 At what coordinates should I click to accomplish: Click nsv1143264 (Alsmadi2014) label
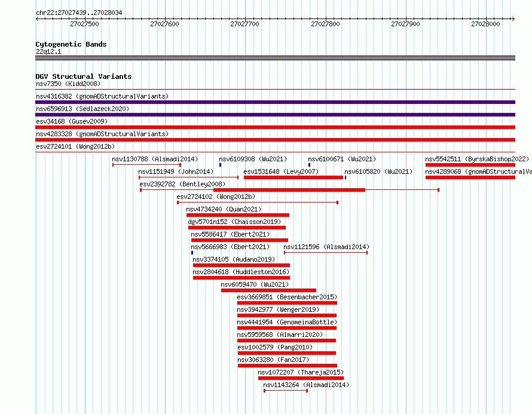[306, 385]
